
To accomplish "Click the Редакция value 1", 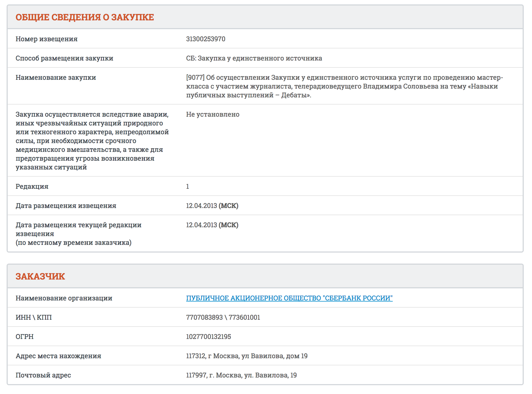I will point(188,187).
